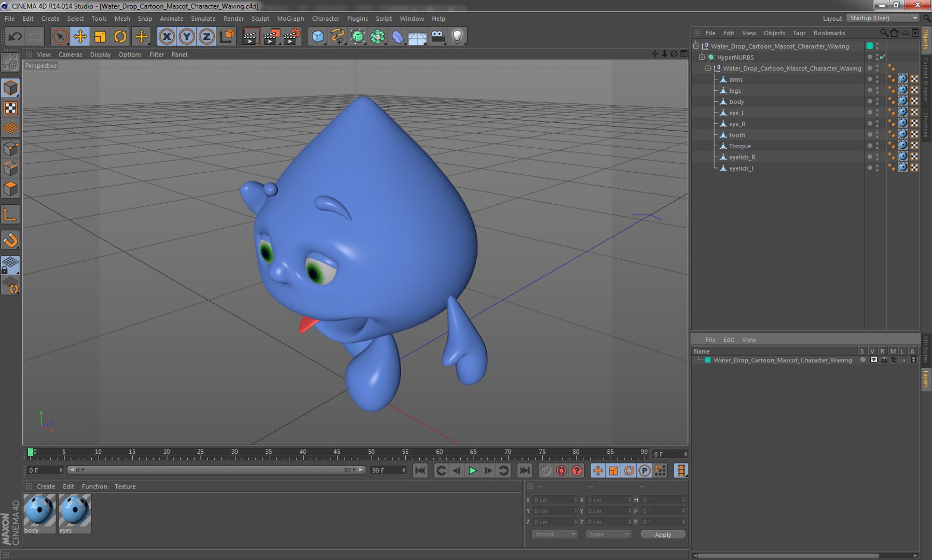Open World coordinate dropdown
932x560 pixels.
coord(554,534)
